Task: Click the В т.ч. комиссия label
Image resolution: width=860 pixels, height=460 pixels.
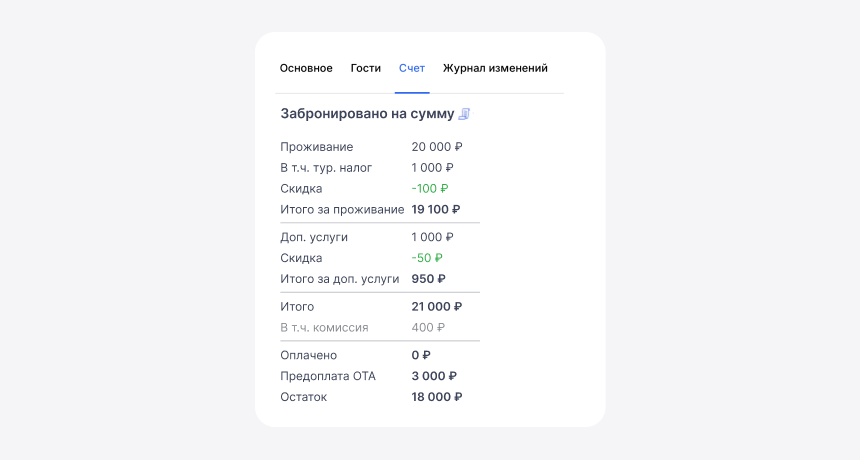Action: [324, 328]
